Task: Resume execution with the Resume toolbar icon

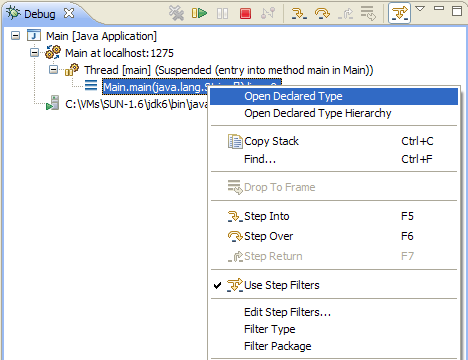Action: tap(199, 13)
